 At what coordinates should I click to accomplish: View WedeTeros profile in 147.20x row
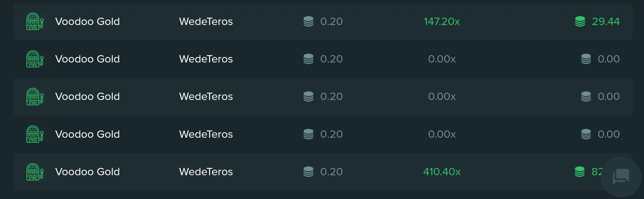(x=206, y=21)
